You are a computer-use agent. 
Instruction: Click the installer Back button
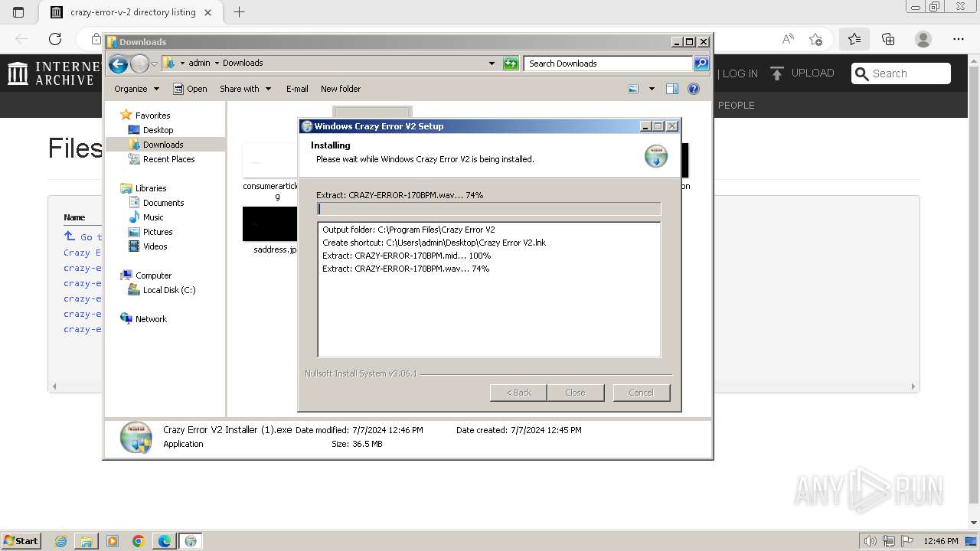(x=518, y=393)
